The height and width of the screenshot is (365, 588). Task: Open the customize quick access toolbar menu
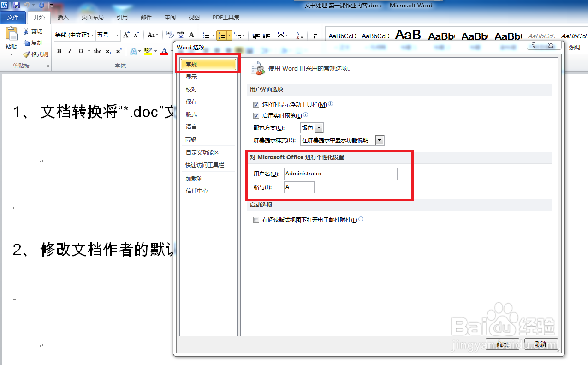(x=51, y=6)
